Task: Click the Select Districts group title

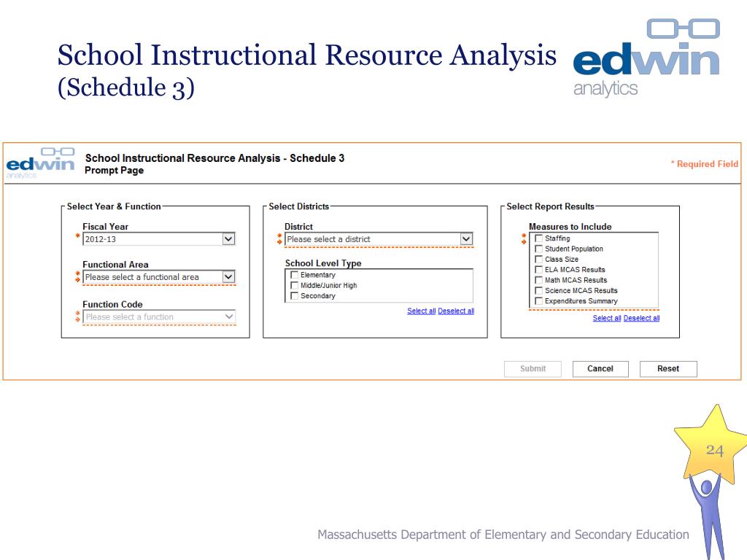Action: pyautogui.click(x=298, y=206)
